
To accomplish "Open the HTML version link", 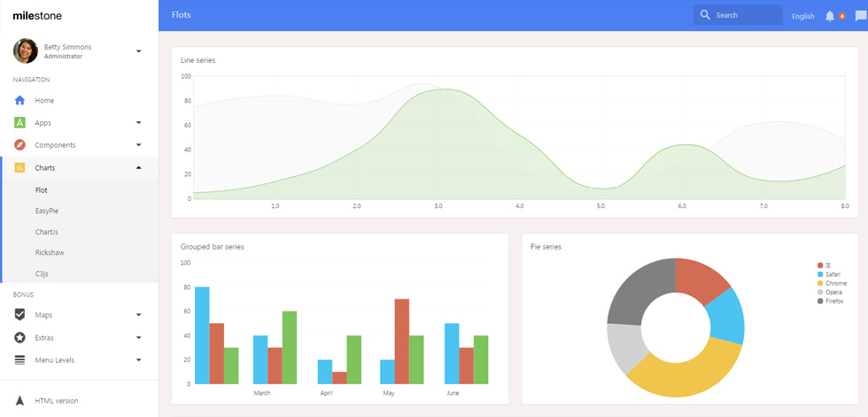I will (x=57, y=401).
